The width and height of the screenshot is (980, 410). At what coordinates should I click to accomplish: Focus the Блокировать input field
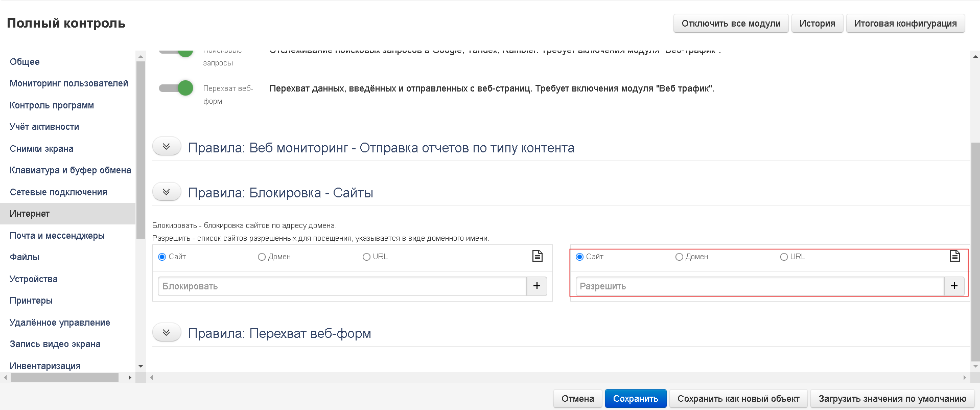[x=342, y=286]
